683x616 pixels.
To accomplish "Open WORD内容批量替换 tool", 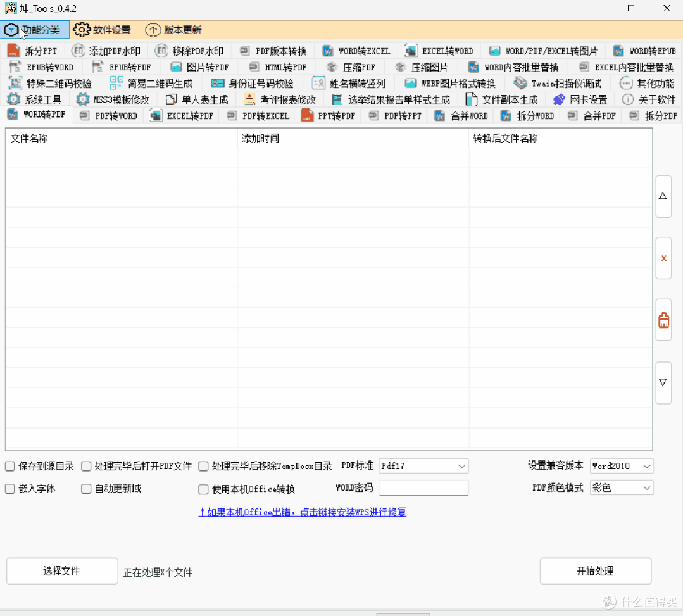I will click(x=513, y=67).
